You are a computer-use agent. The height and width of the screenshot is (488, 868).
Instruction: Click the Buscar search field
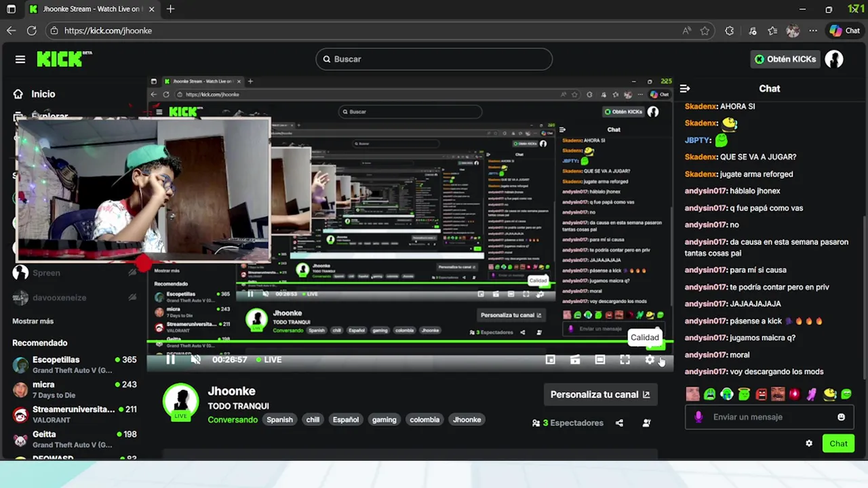click(434, 59)
